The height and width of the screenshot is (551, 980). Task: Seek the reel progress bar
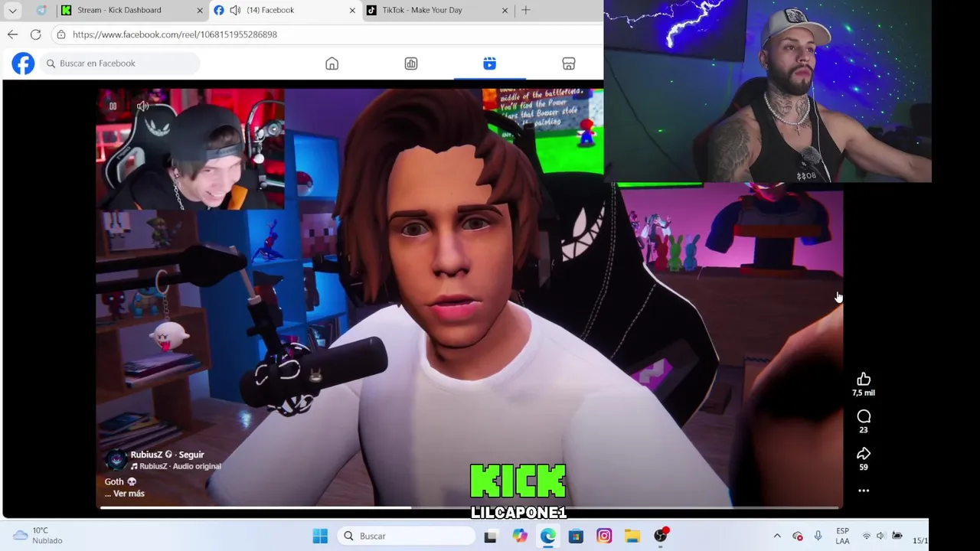click(471, 507)
